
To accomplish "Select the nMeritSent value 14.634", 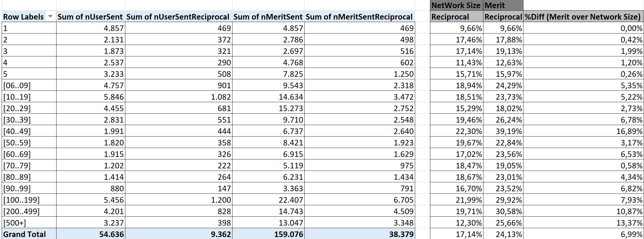I will point(268,97).
